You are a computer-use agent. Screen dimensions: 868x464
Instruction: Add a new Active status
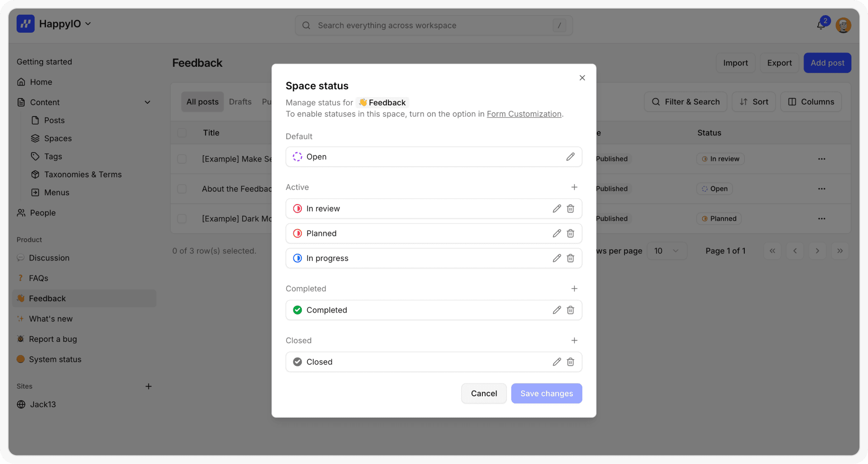pyautogui.click(x=574, y=187)
